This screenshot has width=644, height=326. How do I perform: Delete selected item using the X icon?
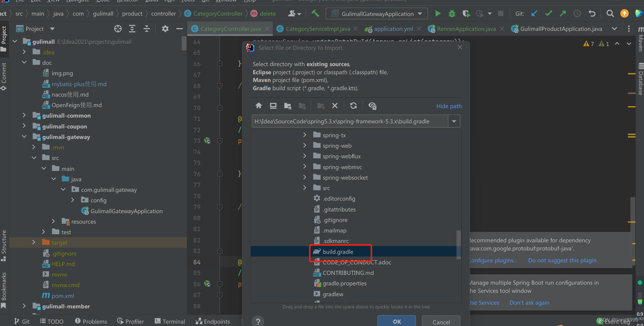[335, 106]
